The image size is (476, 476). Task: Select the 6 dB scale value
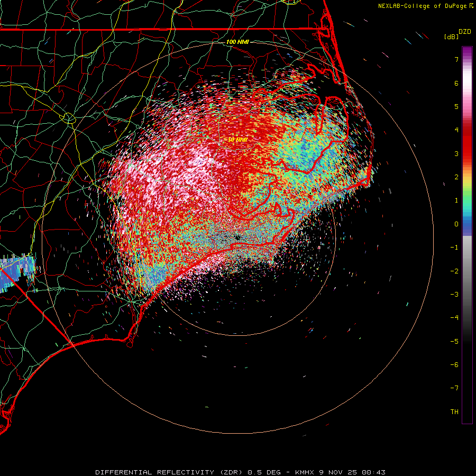coord(456,83)
